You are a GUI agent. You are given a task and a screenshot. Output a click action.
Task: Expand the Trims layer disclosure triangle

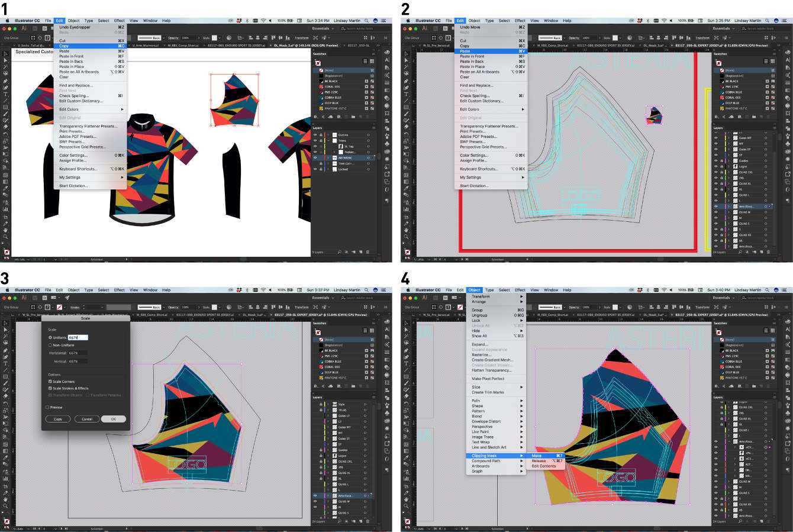click(x=328, y=140)
